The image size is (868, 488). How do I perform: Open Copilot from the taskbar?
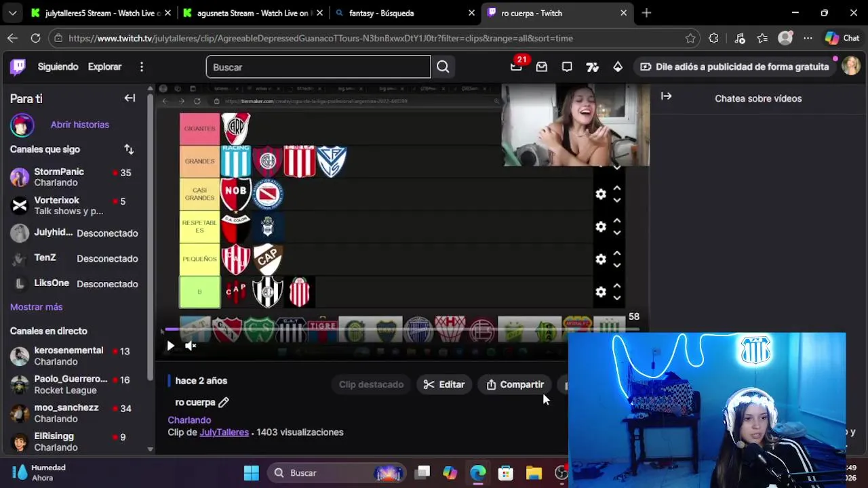[x=450, y=472]
